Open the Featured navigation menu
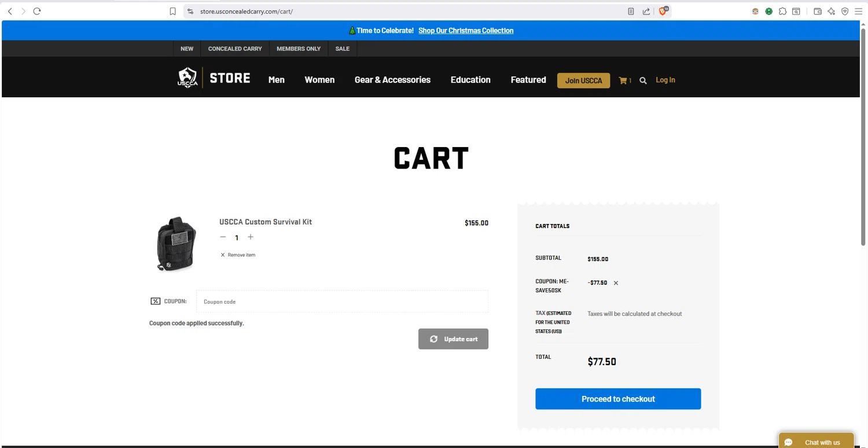 coord(528,80)
